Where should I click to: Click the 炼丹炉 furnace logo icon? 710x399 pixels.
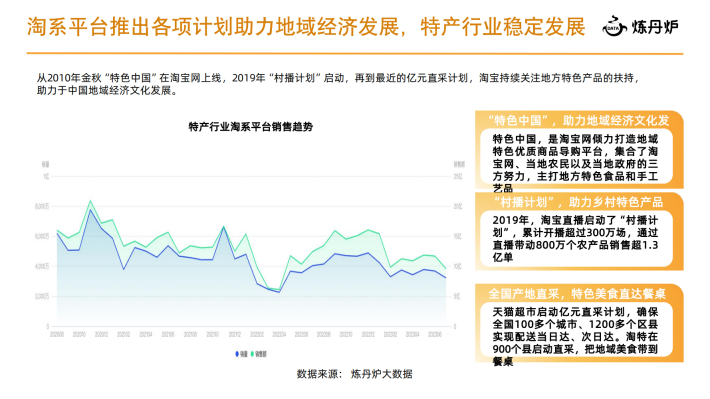(x=614, y=27)
